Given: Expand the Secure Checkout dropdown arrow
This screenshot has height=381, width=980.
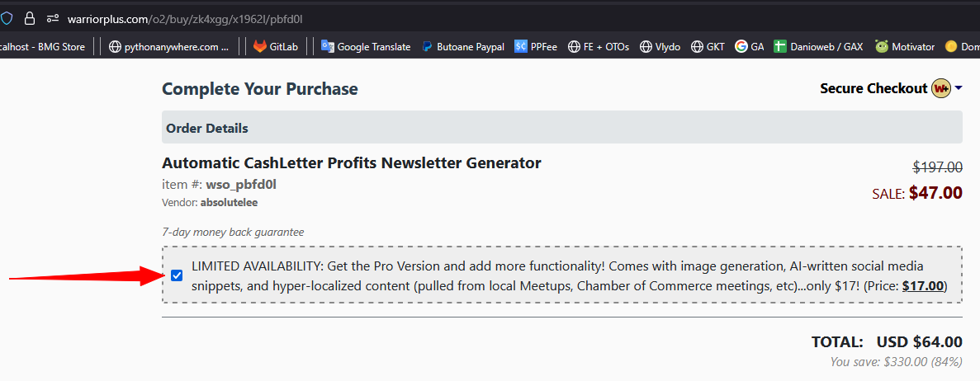Looking at the screenshot, I should click(959, 89).
